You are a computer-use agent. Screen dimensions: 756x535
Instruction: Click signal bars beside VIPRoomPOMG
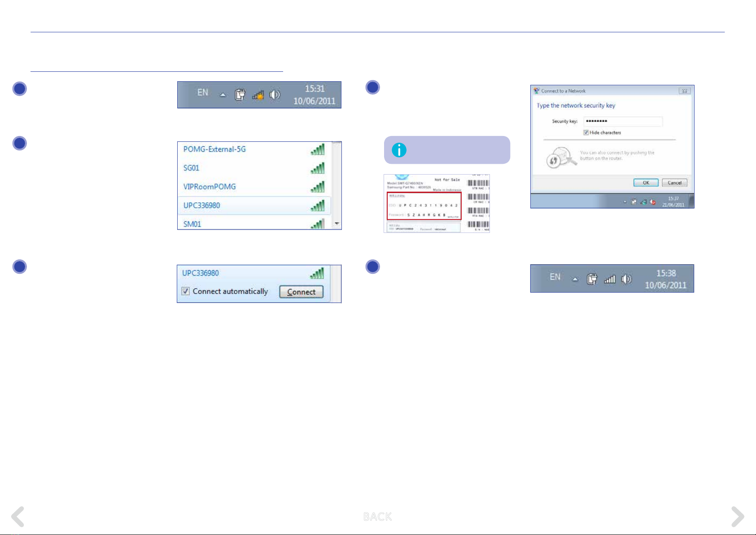[318, 186]
